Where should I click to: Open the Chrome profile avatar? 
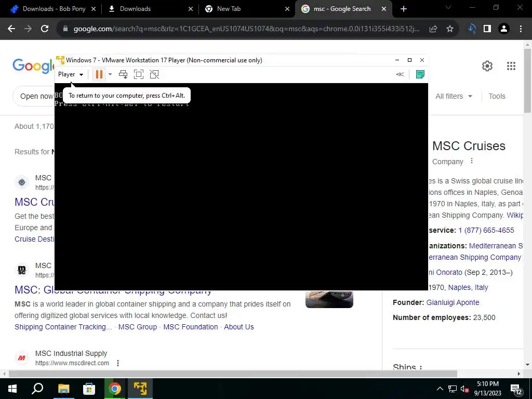[x=504, y=29]
